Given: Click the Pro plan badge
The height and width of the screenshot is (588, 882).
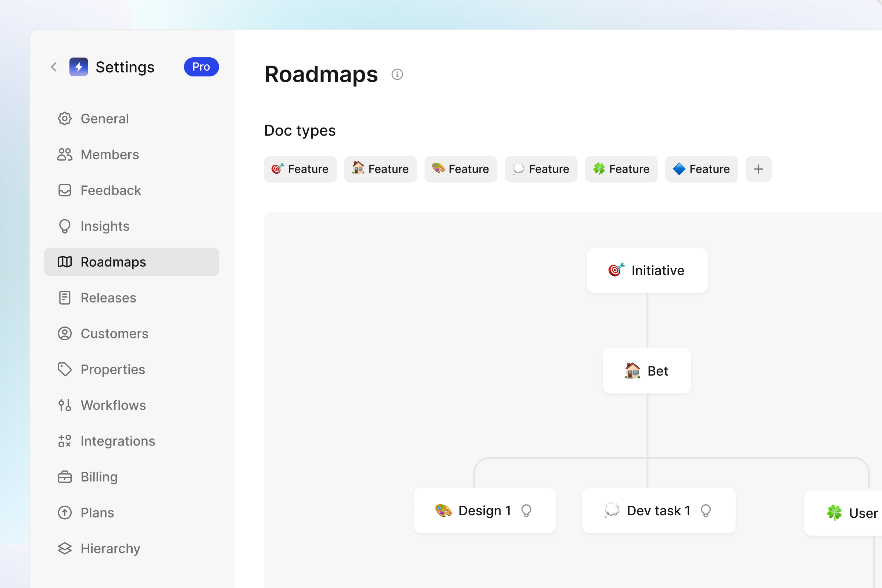Looking at the screenshot, I should pos(201,67).
